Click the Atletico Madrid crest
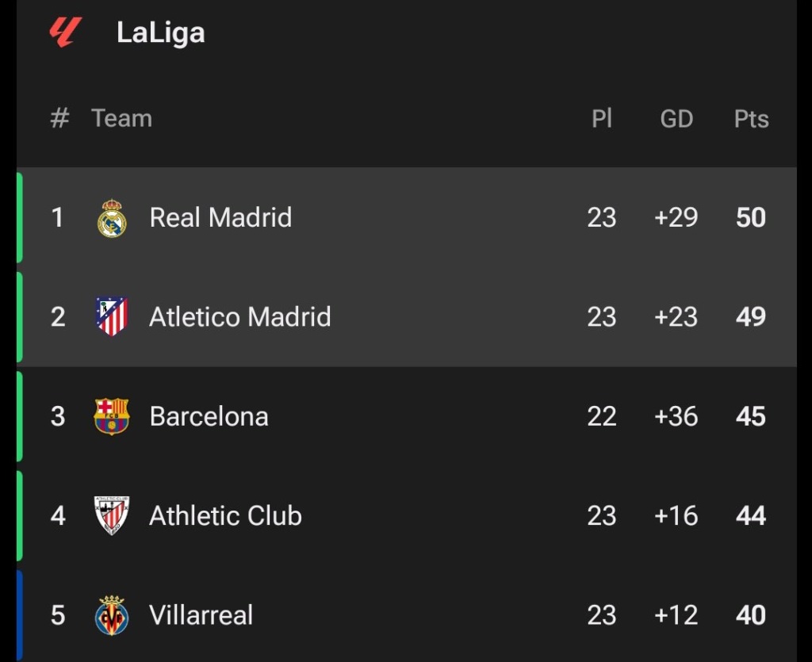The height and width of the screenshot is (662, 812). click(x=111, y=316)
